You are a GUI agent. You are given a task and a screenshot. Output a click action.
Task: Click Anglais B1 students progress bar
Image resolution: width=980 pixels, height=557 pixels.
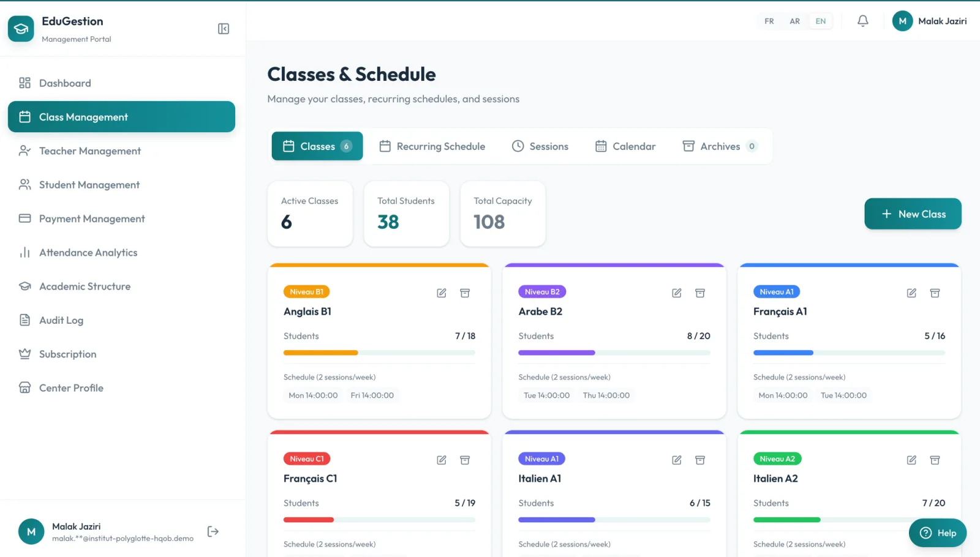379,353
